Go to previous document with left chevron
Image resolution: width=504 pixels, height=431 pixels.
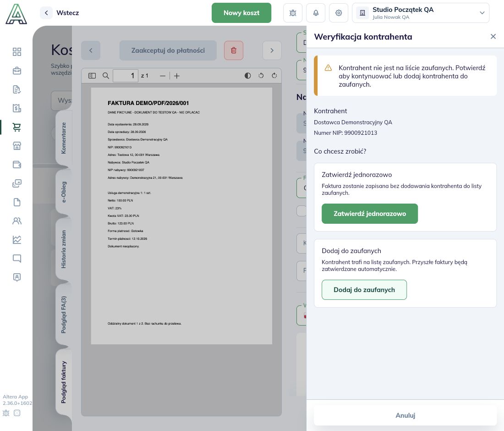91,50
